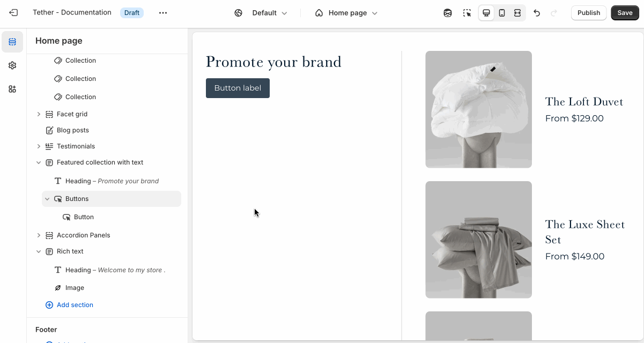Image resolution: width=644 pixels, height=343 pixels.
Task: Switch to desktop preview
Action: pos(486,13)
